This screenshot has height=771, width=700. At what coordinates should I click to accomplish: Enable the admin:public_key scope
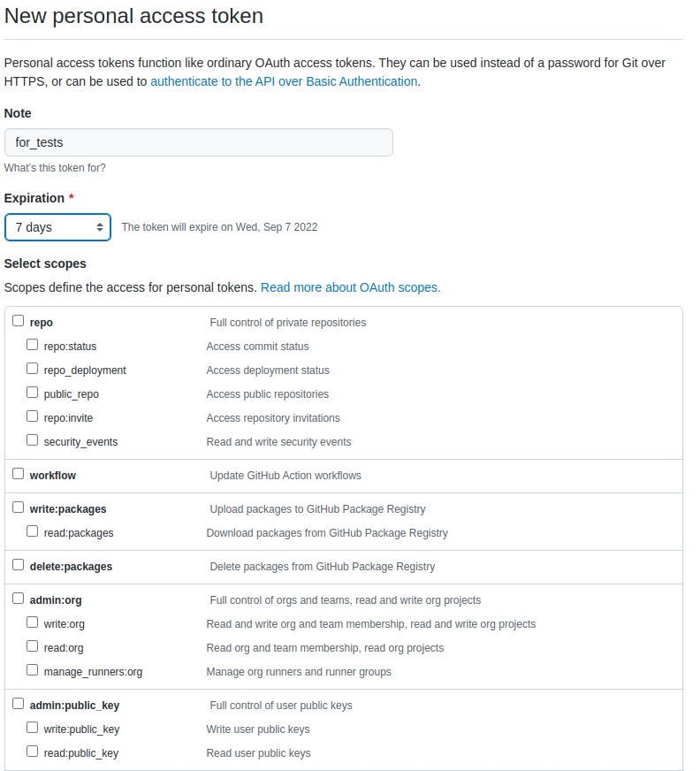tap(18, 703)
